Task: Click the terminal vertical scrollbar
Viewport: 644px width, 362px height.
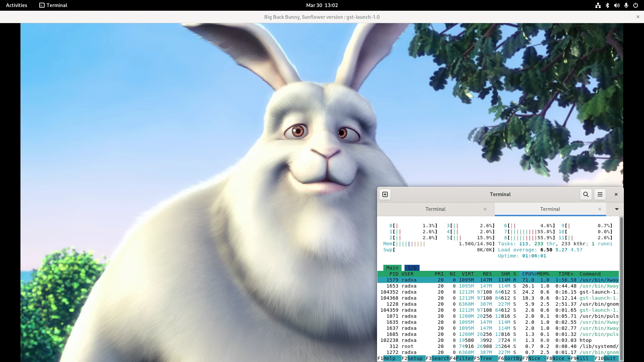Action: [621, 289]
